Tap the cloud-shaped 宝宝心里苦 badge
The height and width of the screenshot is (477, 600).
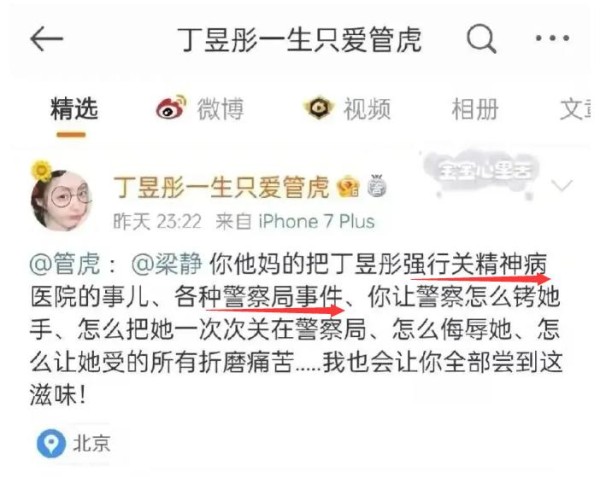tap(484, 171)
